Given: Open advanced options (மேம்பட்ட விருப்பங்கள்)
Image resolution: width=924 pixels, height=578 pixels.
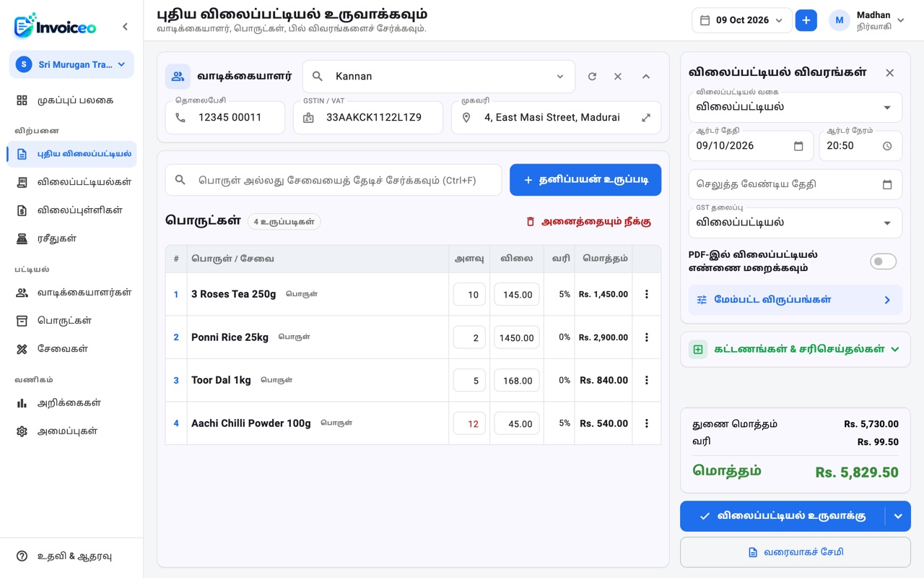Looking at the screenshot, I should pyautogui.click(x=796, y=300).
